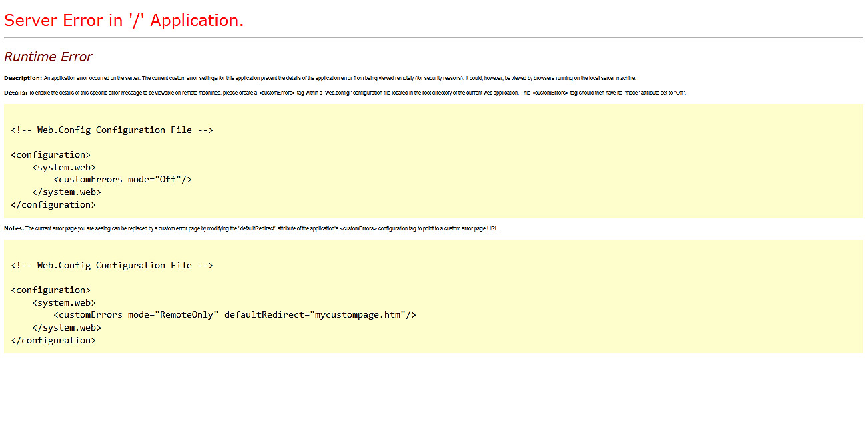Image resolution: width=868 pixels, height=436 pixels.
Task: Click the Web.Config comment in second code block
Action: 112,266
